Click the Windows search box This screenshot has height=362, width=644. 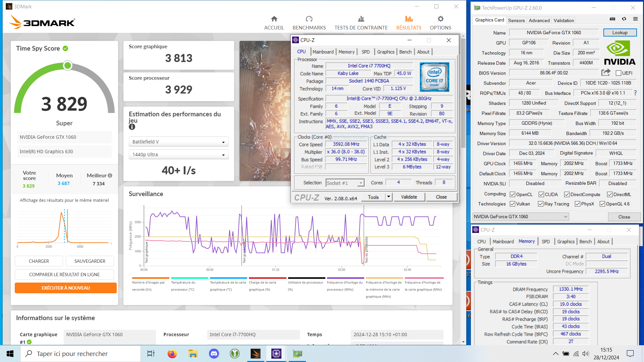pyautogui.click(x=80, y=354)
